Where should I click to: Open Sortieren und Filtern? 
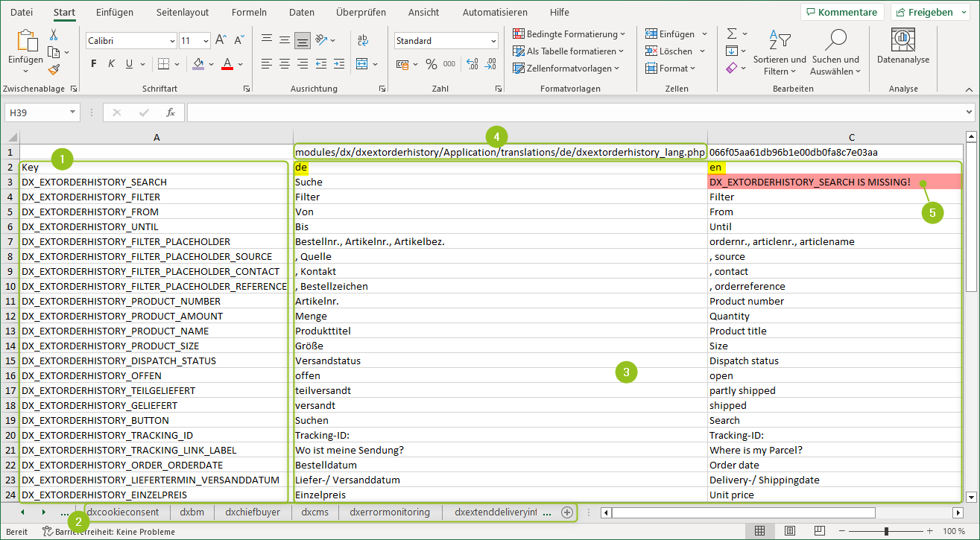pos(780,52)
